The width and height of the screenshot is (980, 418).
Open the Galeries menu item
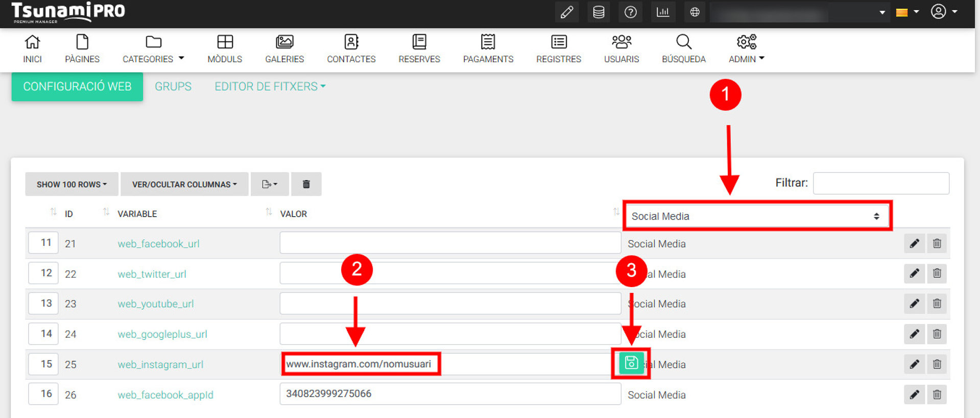284,49
